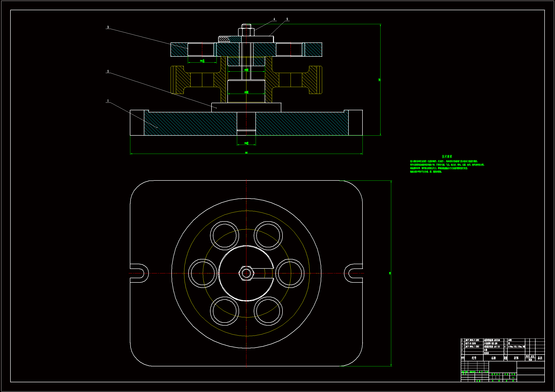This screenshot has height=392, width=555.
Task: Click part callout number 3 label
Action: 108,27
